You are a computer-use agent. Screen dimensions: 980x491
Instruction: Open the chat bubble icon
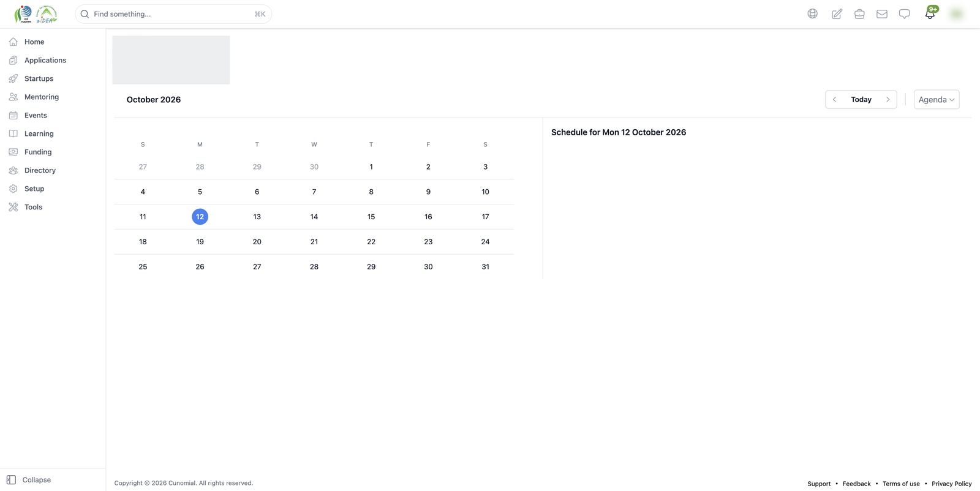coord(905,13)
